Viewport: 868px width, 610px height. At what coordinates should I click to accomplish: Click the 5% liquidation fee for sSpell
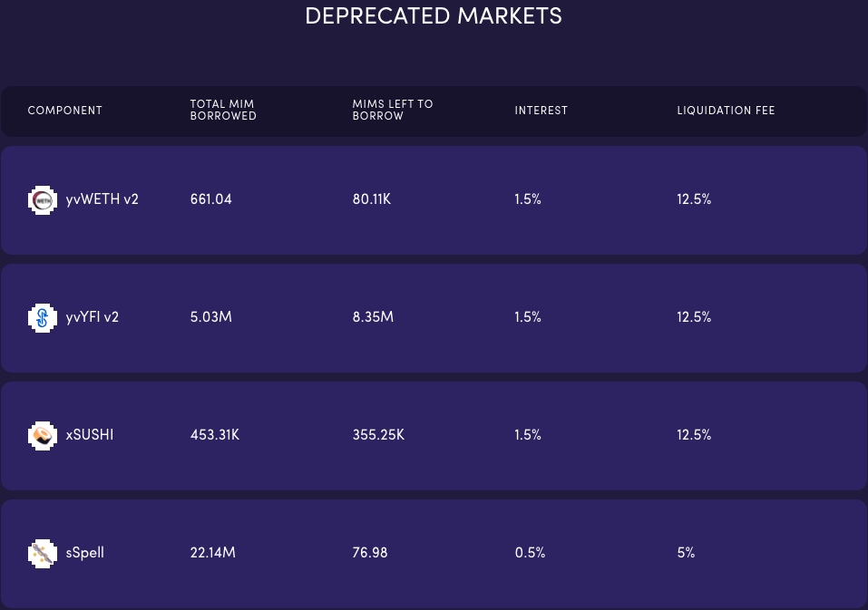(x=686, y=553)
